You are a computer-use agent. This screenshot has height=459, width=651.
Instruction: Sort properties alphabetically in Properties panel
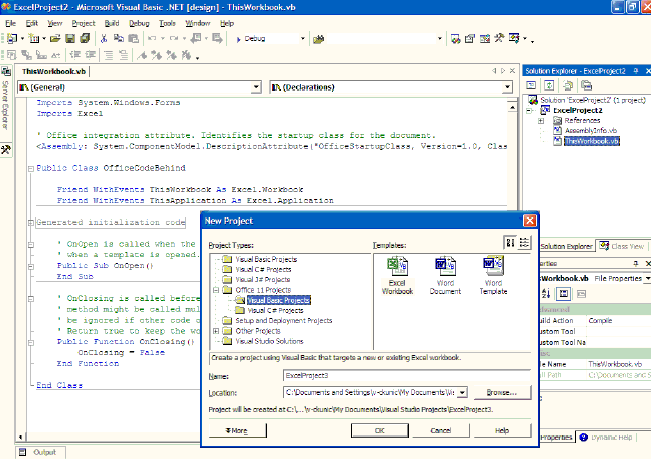546,294
